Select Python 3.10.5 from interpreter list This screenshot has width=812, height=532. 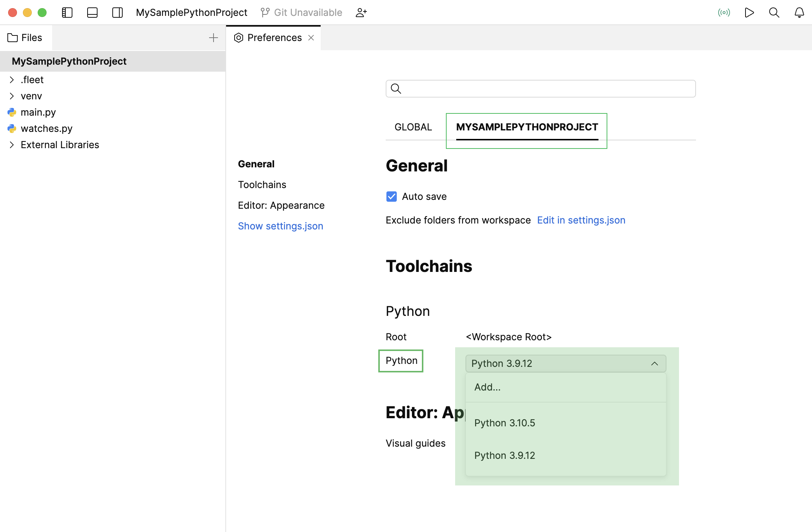click(504, 423)
